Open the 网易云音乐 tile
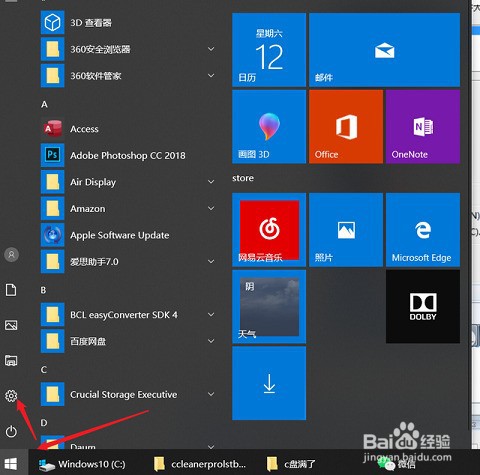The width and height of the screenshot is (480, 475). [x=269, y=230]
